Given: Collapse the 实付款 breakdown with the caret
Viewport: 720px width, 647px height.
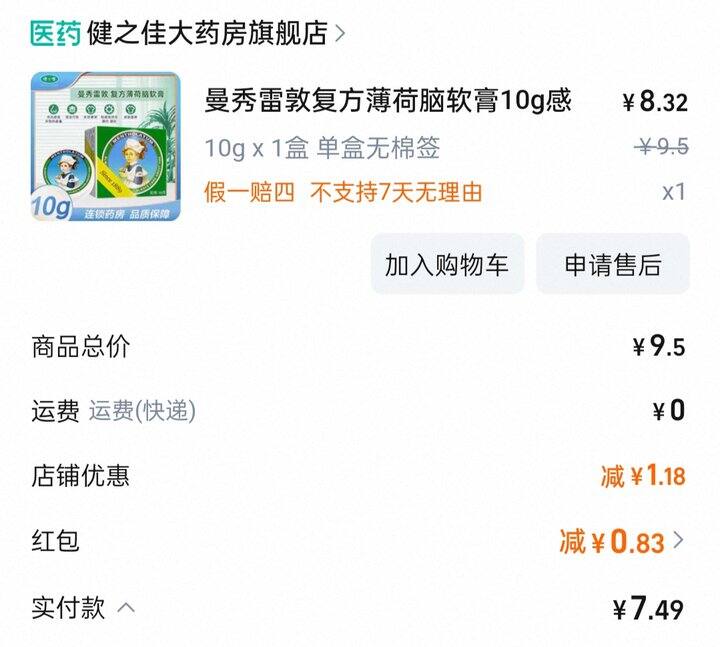Looking at the screenshot, I should point(126,608).
